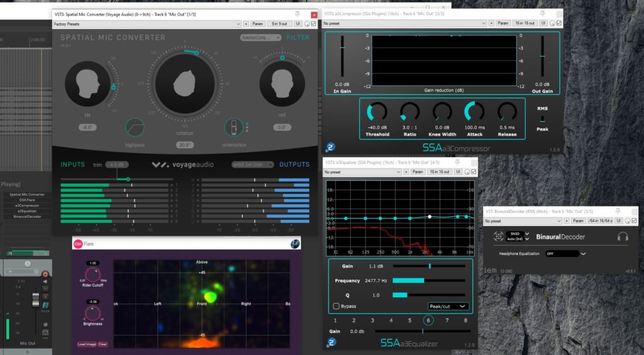Pin the Spatial Mic Converter window

point(297,14)
